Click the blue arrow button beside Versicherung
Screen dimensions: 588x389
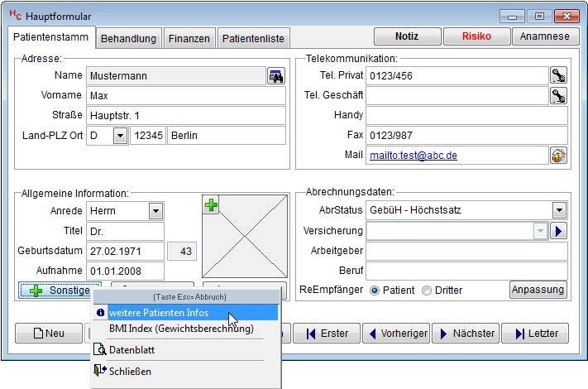(559, 231)
